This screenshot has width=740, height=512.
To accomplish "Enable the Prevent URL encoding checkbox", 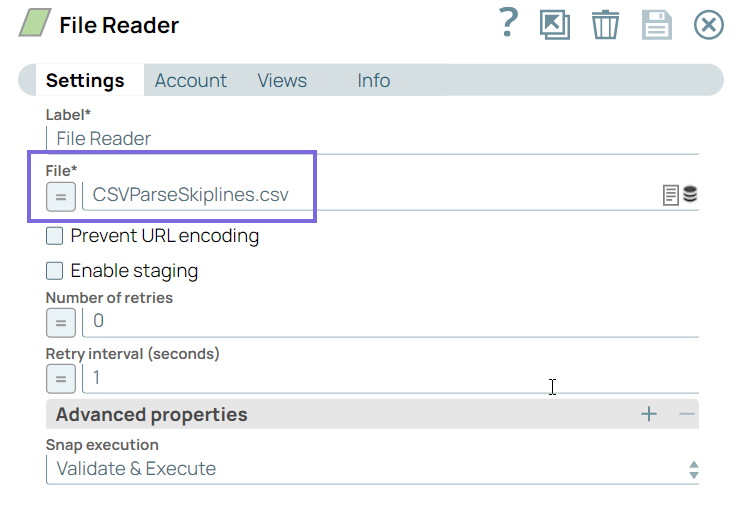I will [55, 237].
